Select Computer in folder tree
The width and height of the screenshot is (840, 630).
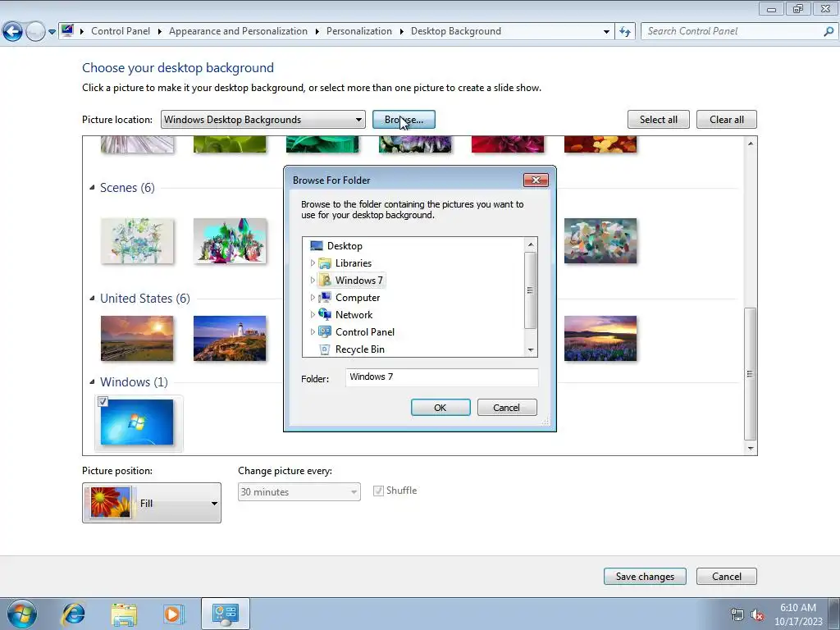[x=358, y=297]
